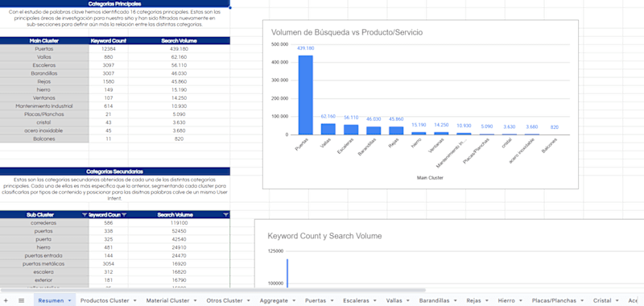The height and width of the screenshot is (306, 644).
Task: Open filter icon on Search Volume column
Action: coord(226,215)
